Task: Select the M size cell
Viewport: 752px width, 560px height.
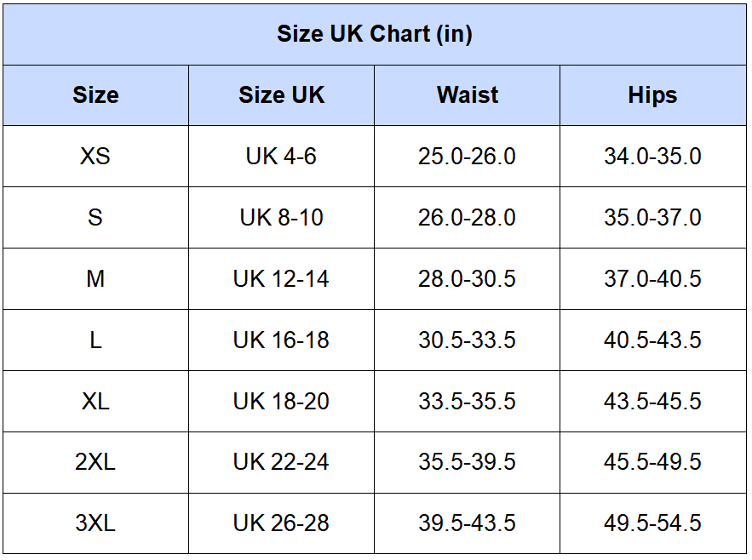Action: [95, 278]
